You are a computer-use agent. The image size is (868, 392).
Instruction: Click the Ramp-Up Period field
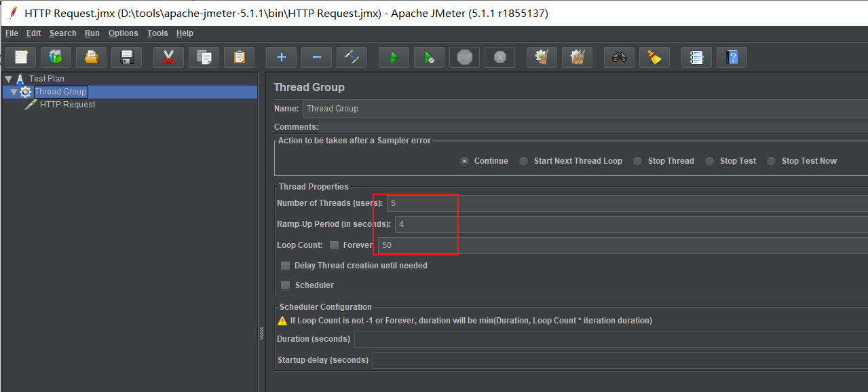(x=630, y=224)
